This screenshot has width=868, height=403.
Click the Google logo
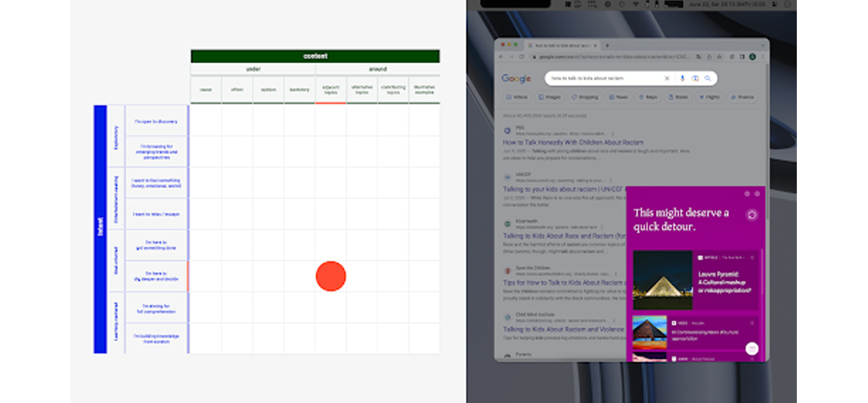point(516,78)
